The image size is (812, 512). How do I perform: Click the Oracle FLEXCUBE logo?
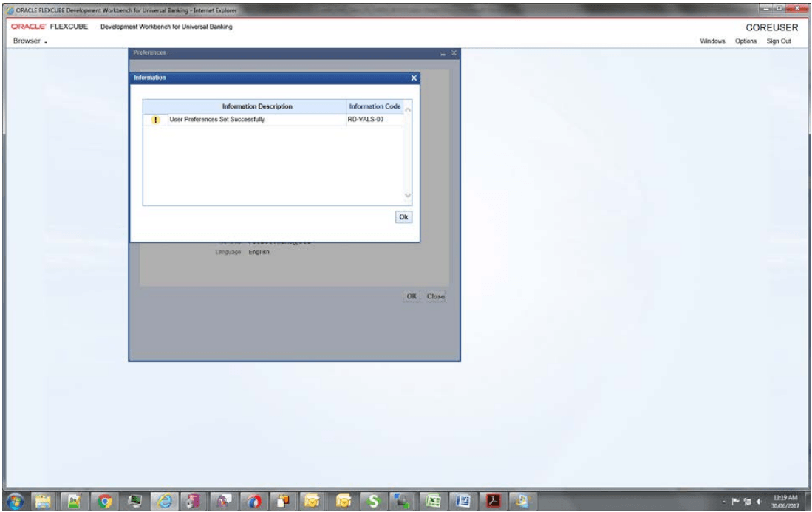click(50, 27)
